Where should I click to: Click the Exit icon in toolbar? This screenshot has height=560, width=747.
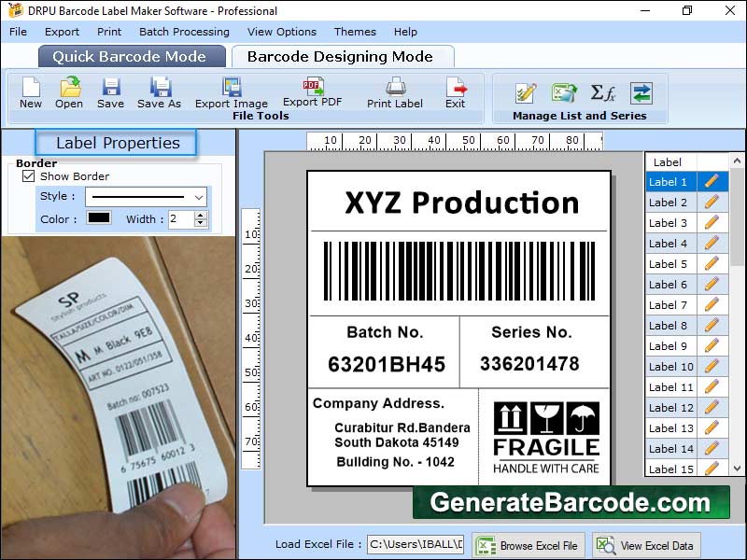(x=456, y=89)
